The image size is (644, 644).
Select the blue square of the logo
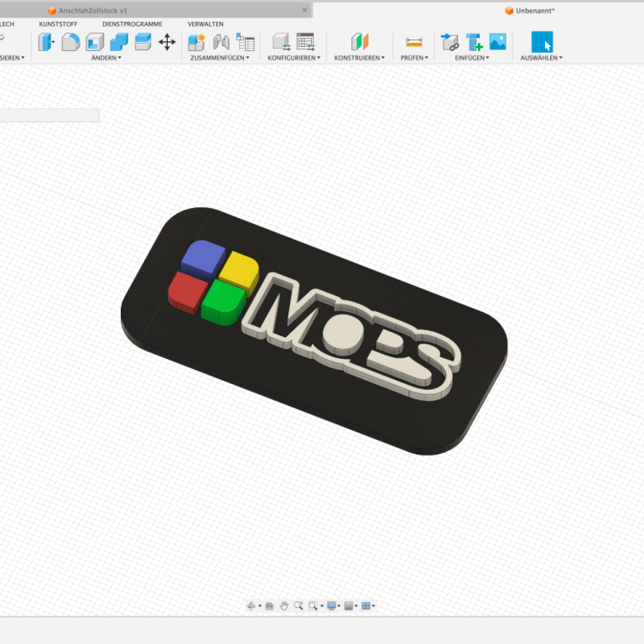click(x=203, y=259)
